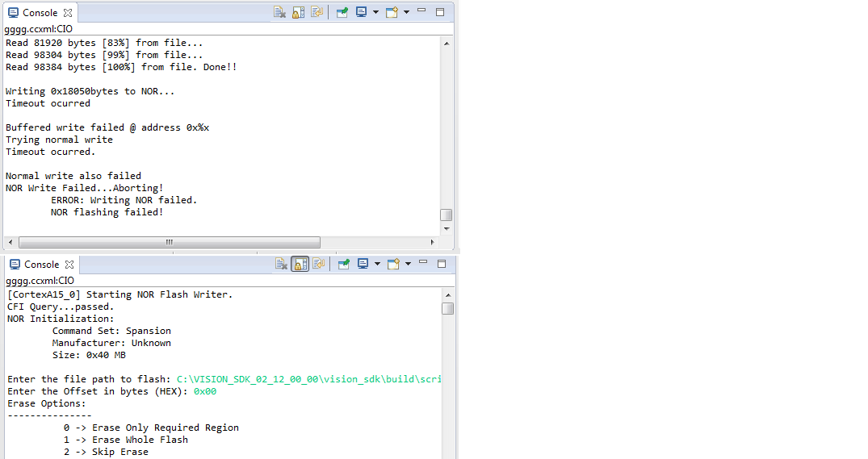Expand Open Console dropdown arrow in top panel
868x459 pixels.
[406, 12]
